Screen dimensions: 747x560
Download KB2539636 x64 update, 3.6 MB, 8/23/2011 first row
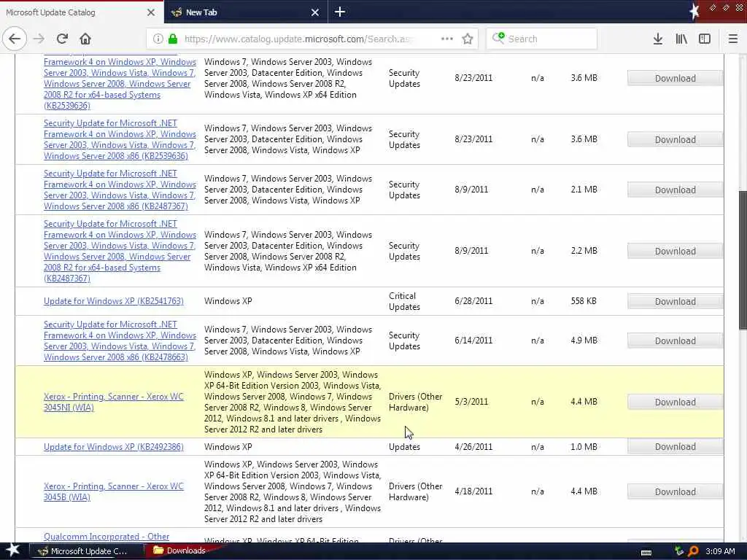675,78
